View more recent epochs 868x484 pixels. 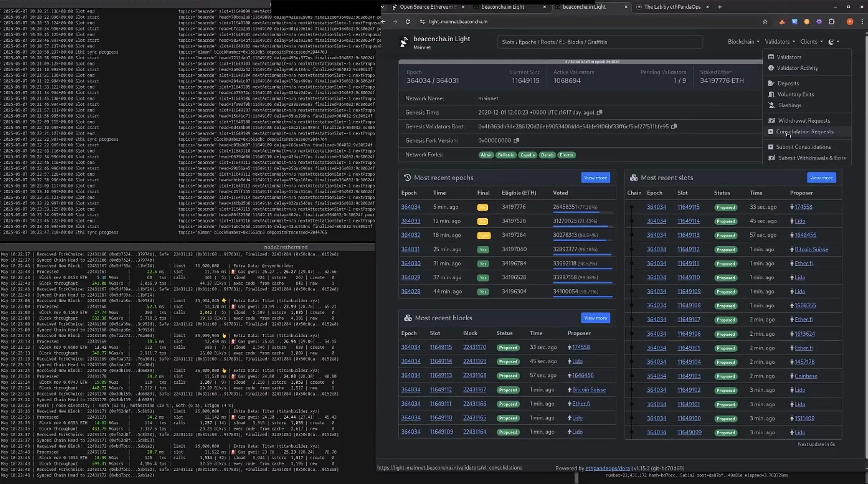pos(595,177)
